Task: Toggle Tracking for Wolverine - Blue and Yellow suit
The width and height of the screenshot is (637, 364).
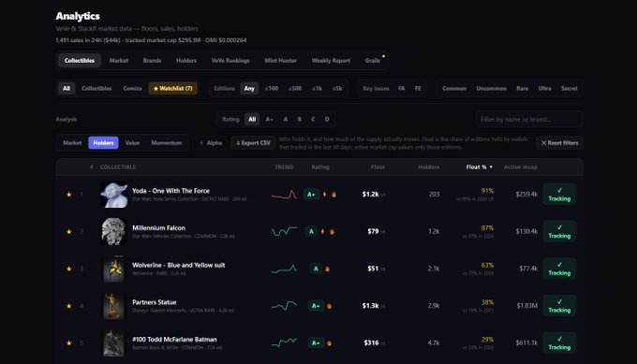Action: click(x=559, y=269)
